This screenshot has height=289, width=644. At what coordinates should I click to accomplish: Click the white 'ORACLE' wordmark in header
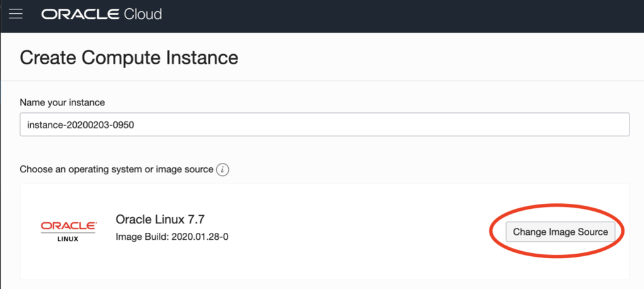(x=79, y=14)
